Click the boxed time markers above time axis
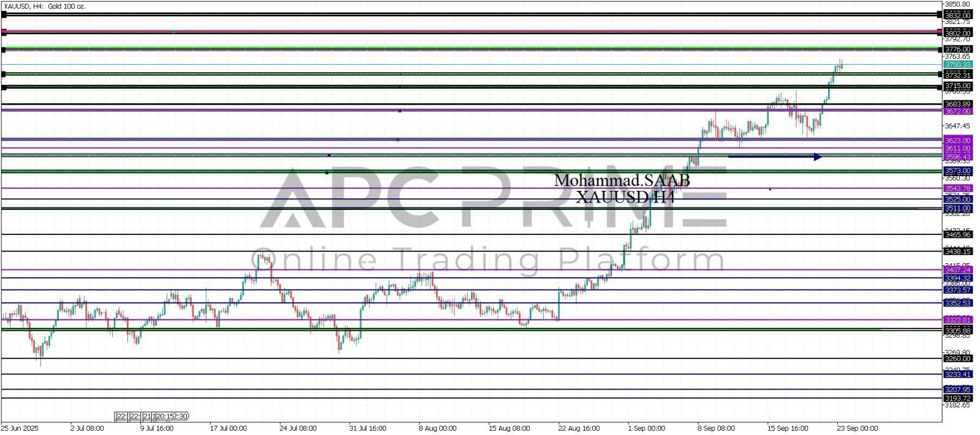980x435 pixels. tap(151, 416)
